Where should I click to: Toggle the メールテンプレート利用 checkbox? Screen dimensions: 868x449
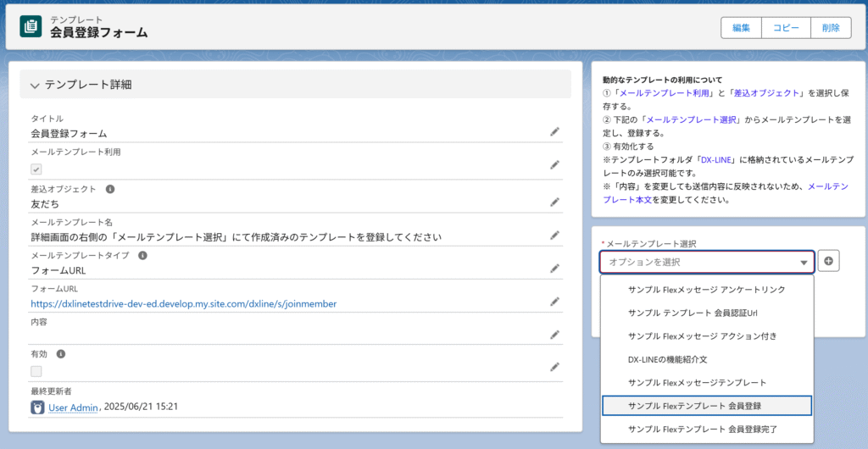pyautogui.click(x=36, y=169)
